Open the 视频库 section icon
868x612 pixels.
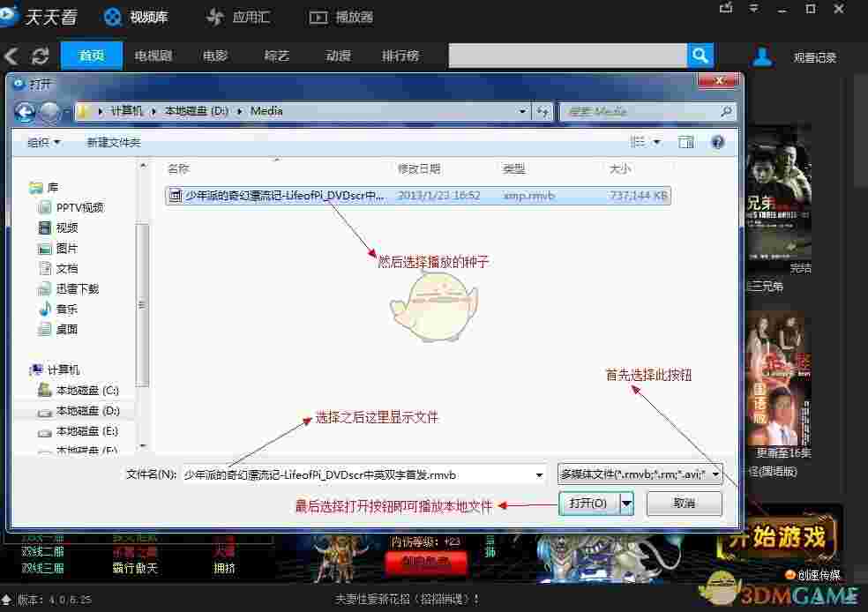pos(113,16)
